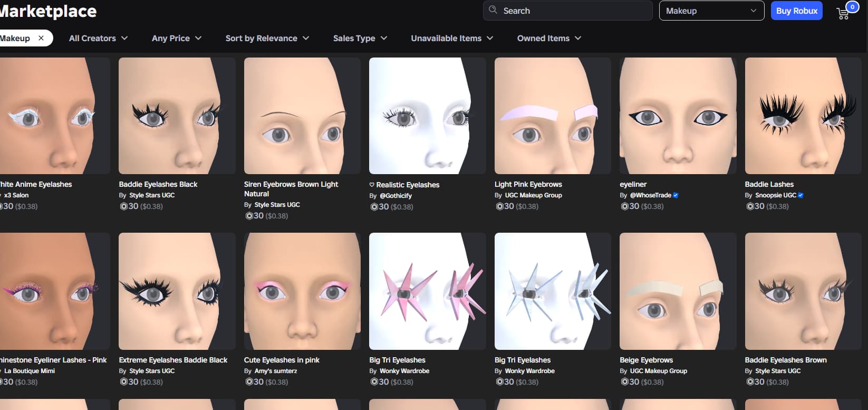
Task: Expand the Owned Items filter
Action: pyautogui.click(x=549, y=38)
